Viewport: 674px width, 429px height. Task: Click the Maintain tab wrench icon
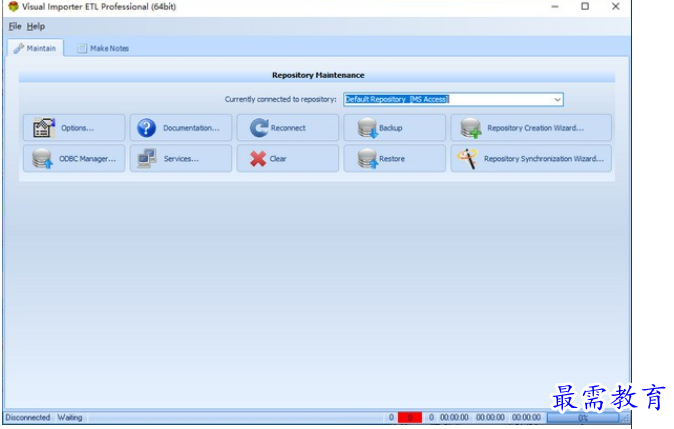pos(18,48)
